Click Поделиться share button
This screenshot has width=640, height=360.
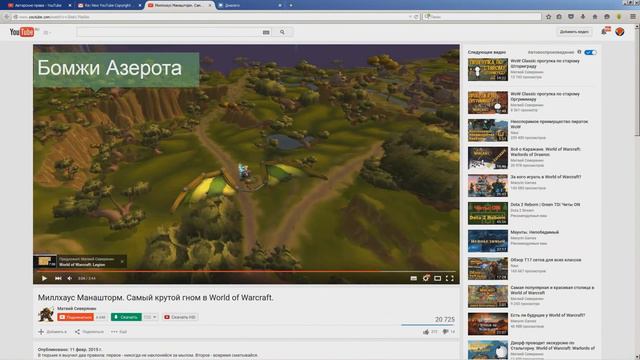pos(89,332)
